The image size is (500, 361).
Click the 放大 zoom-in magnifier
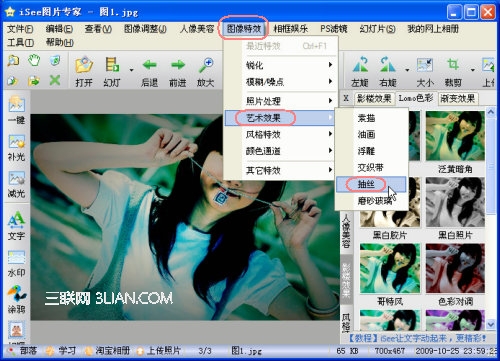tap(206, 65)
